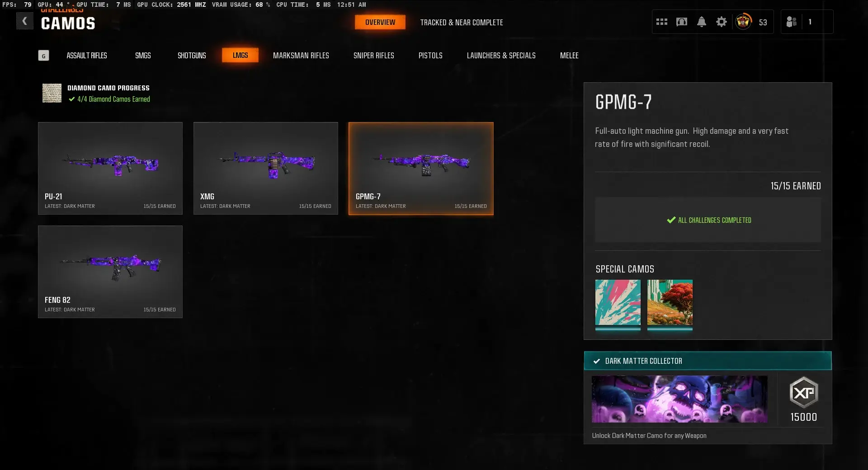Click Unlock Dark Matter Camo for any Weapon text
868x470 pixels.
649,436
